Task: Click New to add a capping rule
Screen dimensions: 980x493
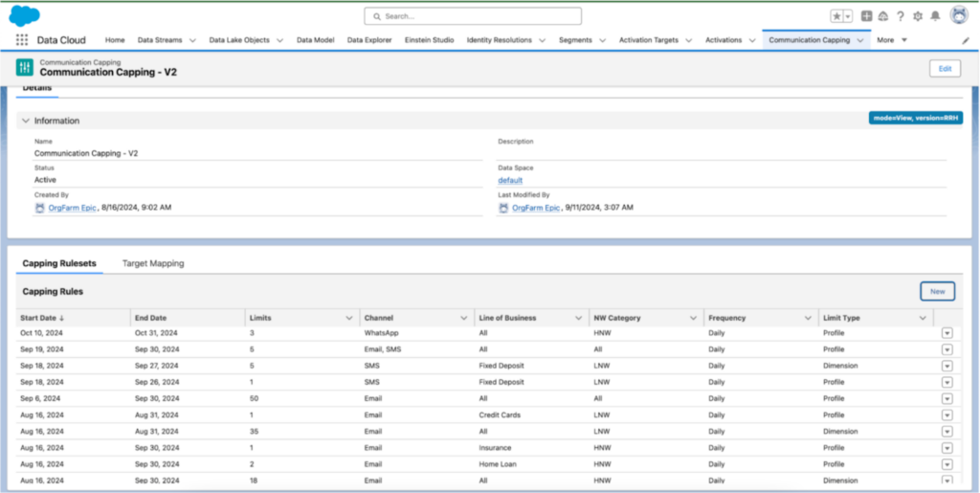Action: click(937, 291)
